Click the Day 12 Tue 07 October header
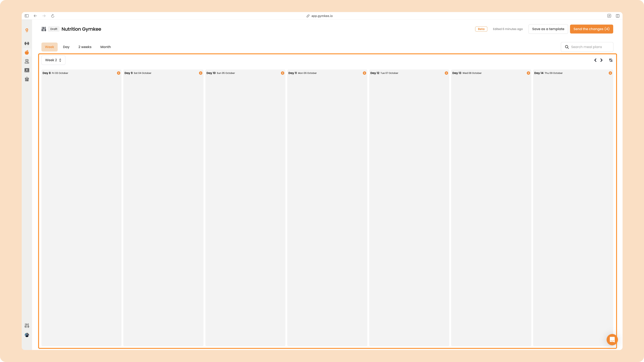 point(384,73)
